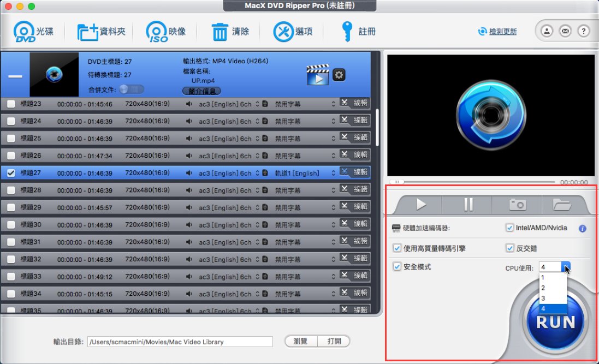The image size is (599, 364).
Task: Open the user account icon
Action: (x=547, y=31)
